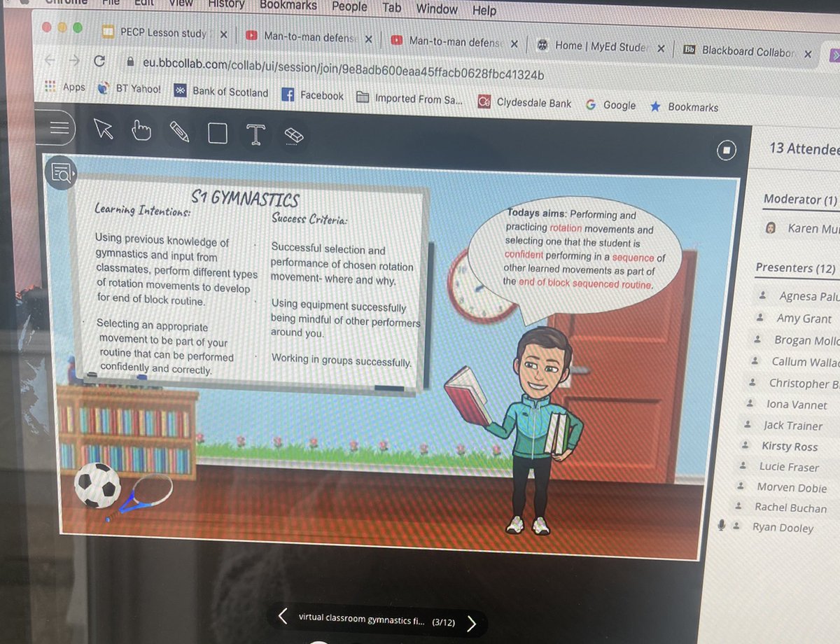
Task: Select the pointer arrow tool
Action: click(x=104, y=129)
